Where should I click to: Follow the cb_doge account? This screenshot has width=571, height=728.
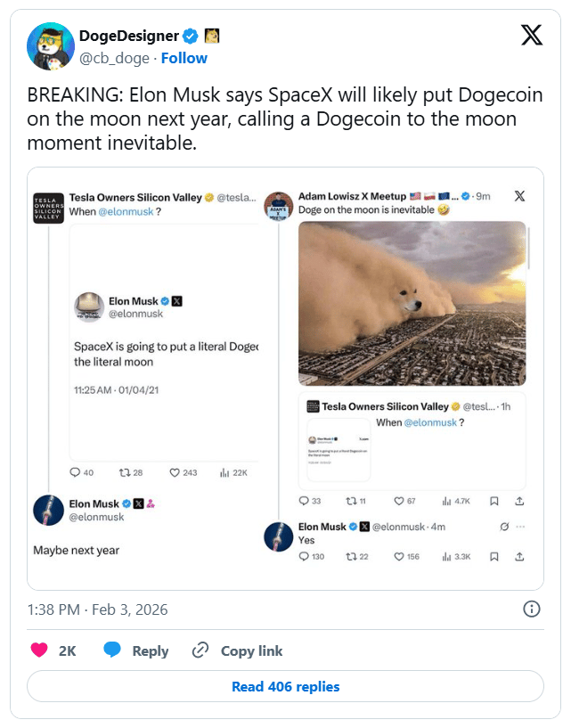184,58
